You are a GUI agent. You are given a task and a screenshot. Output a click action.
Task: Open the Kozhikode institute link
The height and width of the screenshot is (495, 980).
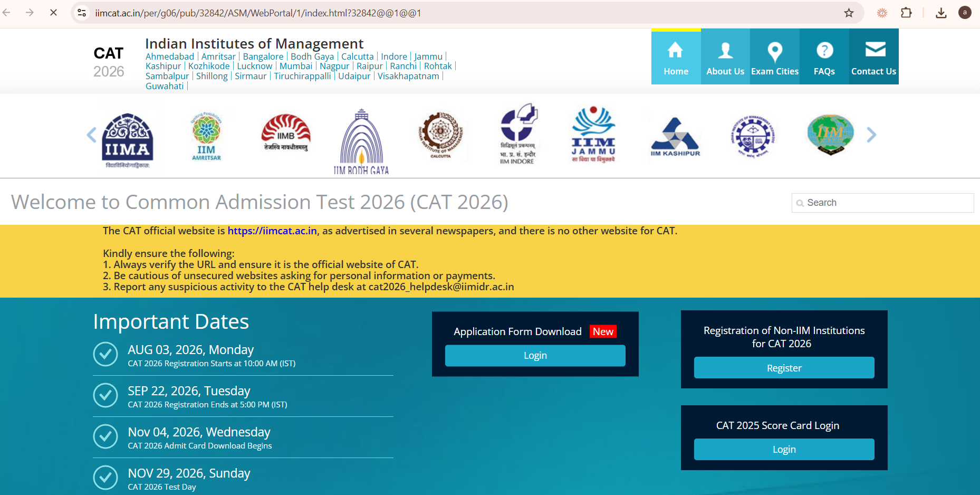209,66
